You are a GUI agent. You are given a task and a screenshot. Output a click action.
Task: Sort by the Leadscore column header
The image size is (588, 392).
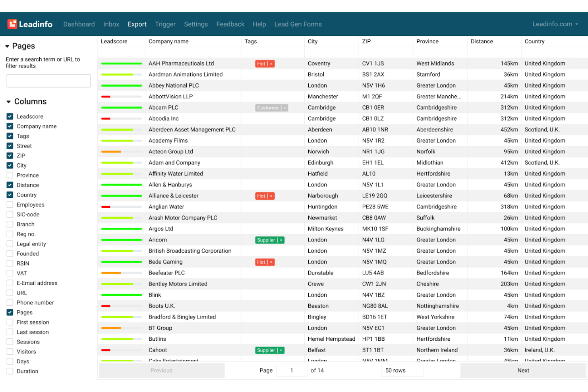[114, 41]
